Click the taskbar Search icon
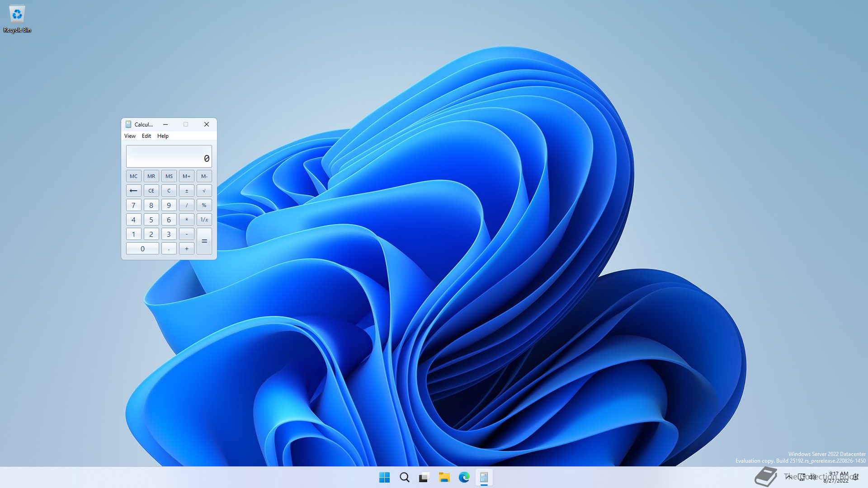Image resolution: width=868 pixels, height=488 pixels. 404,477
